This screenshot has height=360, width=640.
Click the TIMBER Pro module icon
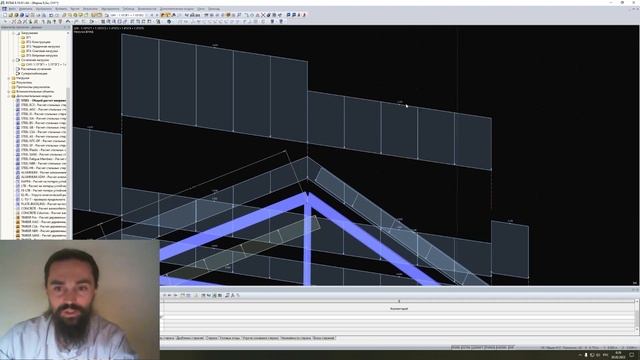(18, 217)
